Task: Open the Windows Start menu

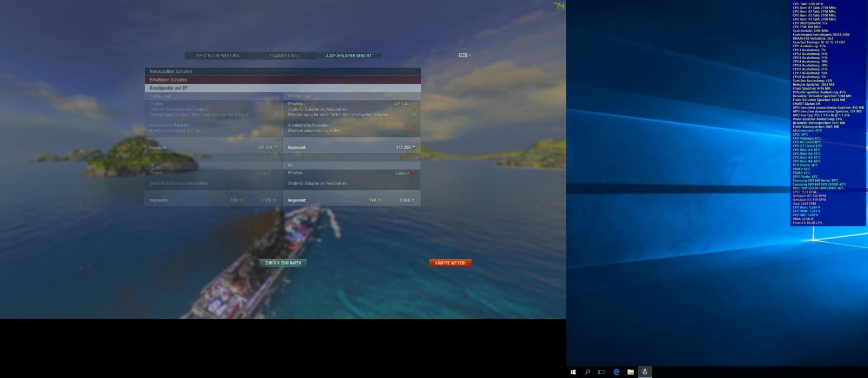Action: pyautogui.click(x=573, y=372)
